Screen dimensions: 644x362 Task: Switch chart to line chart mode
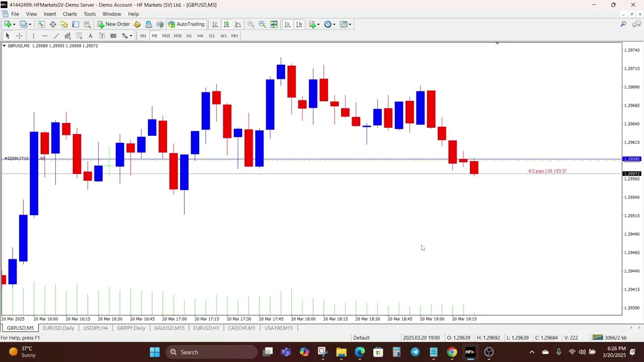tap(238, 24)
